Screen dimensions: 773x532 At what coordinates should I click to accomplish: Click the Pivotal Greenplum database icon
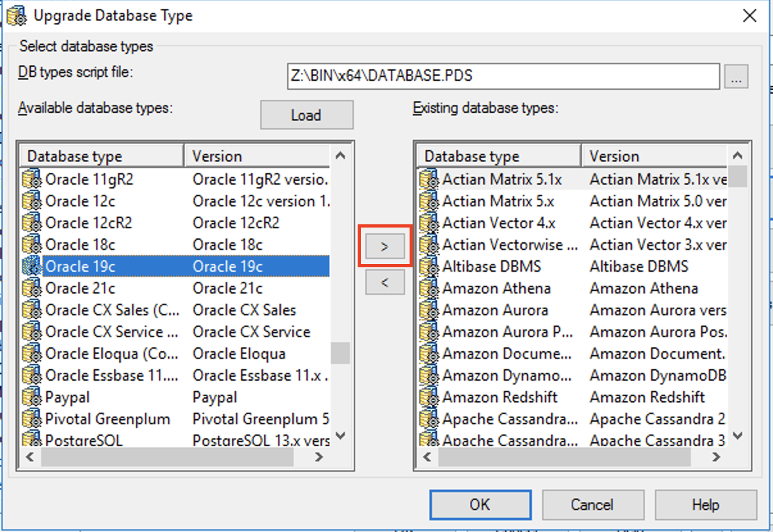pos(31,419)
